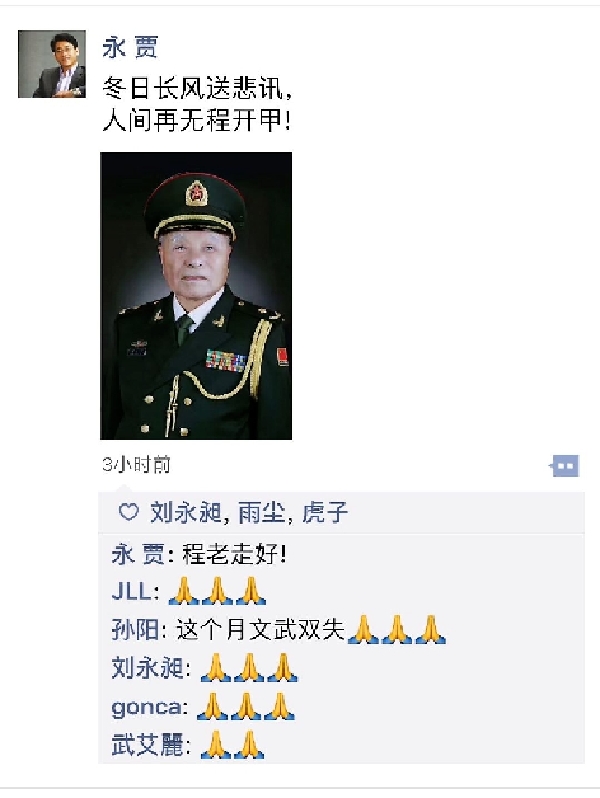Open commenter gonca's profile
Screen dimensions: 600x798
[146, 708]
